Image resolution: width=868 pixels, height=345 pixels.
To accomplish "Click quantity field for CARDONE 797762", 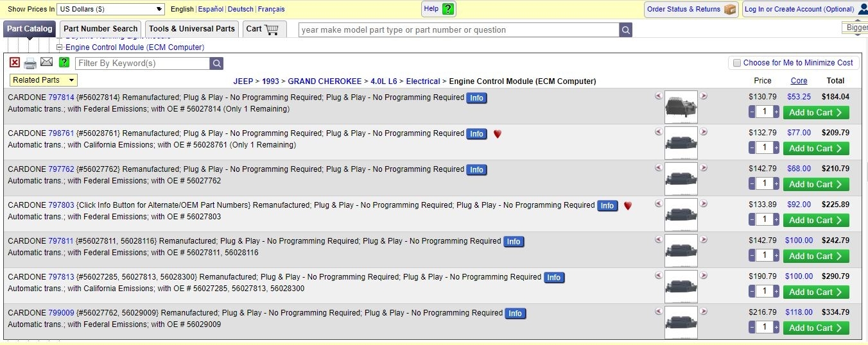I will tap(764, 184).
